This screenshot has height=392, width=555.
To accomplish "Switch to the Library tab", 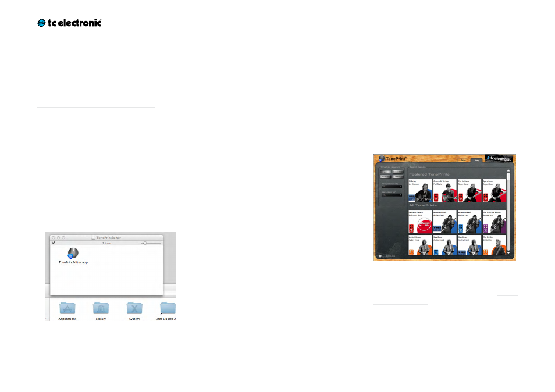I will tap(476, 161).
